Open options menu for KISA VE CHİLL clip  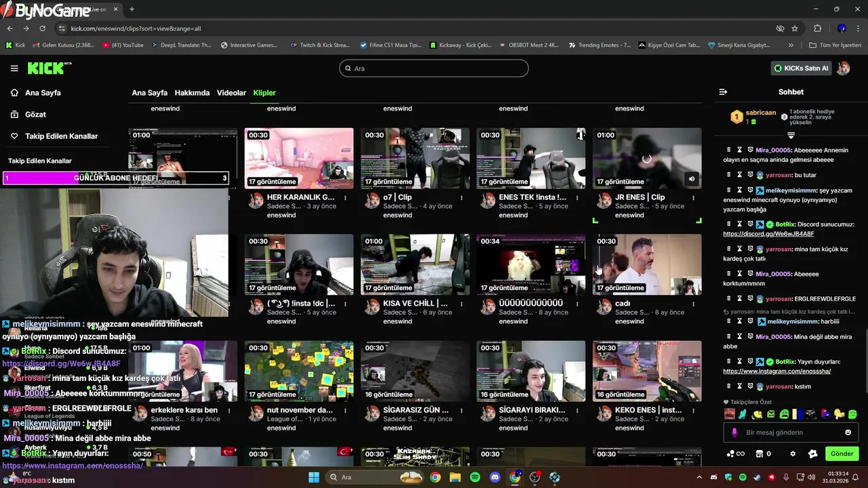tap(461, 304)
